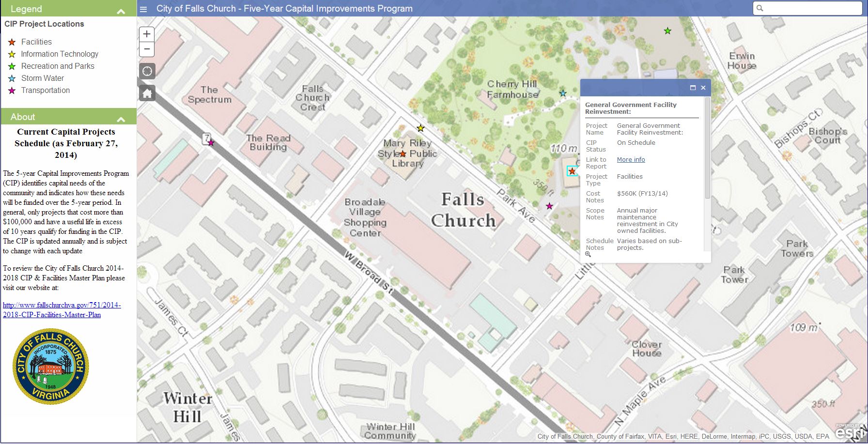868x444 pixels.
Task: Click the map attribution text
Action: [683, 436]
